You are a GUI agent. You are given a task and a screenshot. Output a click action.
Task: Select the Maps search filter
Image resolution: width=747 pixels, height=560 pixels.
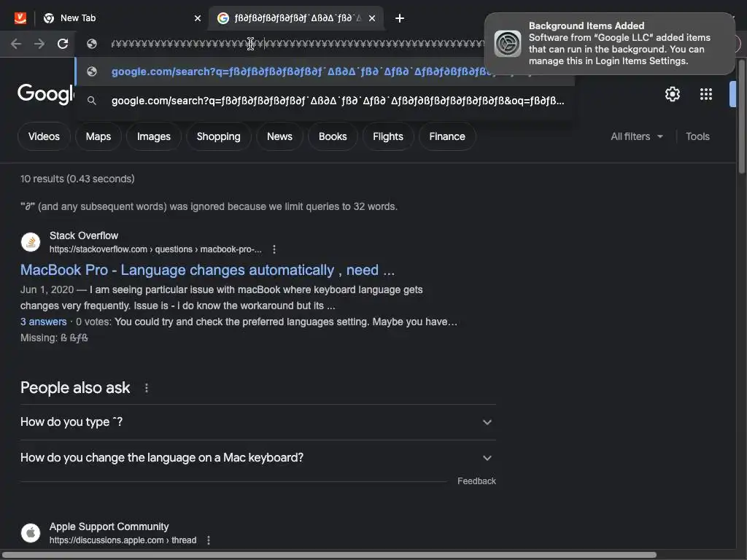click(x=98, y=136)
